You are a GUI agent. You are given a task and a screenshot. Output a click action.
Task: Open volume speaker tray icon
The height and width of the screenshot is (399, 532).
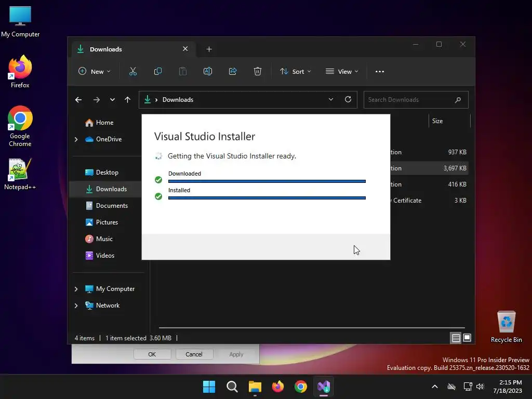(480, 387)
